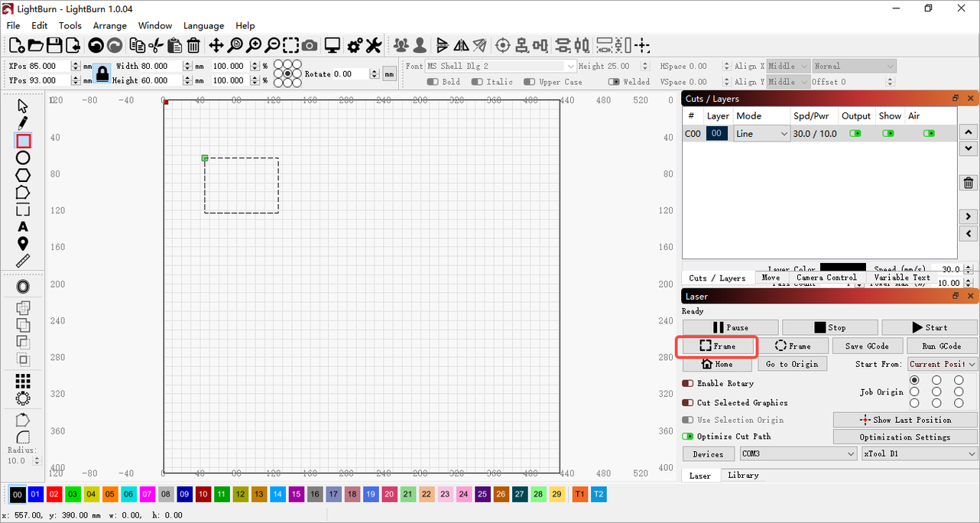980x523 pixels.
Task: Click the Delete trash icon in top toolbar
Action: [193, 46]
